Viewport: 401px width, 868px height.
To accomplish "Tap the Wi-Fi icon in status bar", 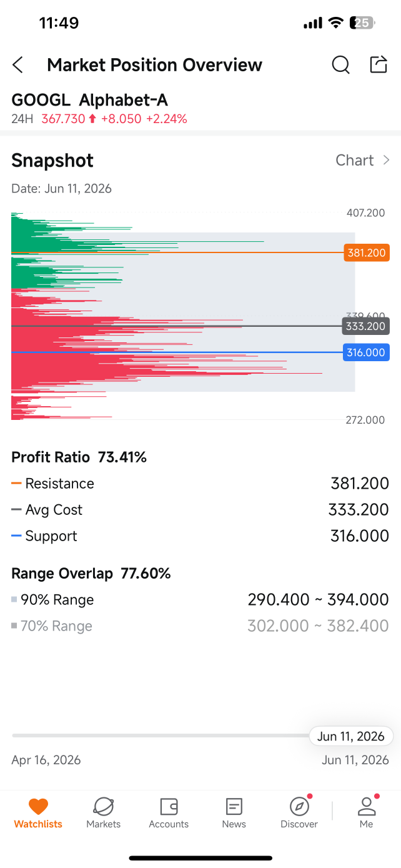I will [x=336, y=23].
